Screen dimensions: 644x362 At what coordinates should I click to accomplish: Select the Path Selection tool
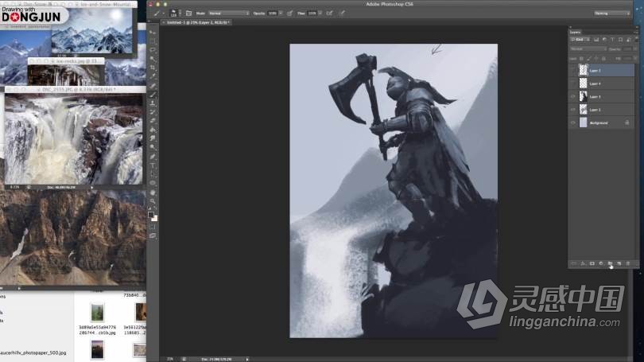click(153, 174)
